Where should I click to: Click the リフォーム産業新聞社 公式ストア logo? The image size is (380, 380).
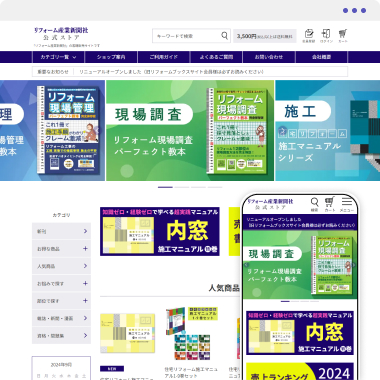pos(61,34)
